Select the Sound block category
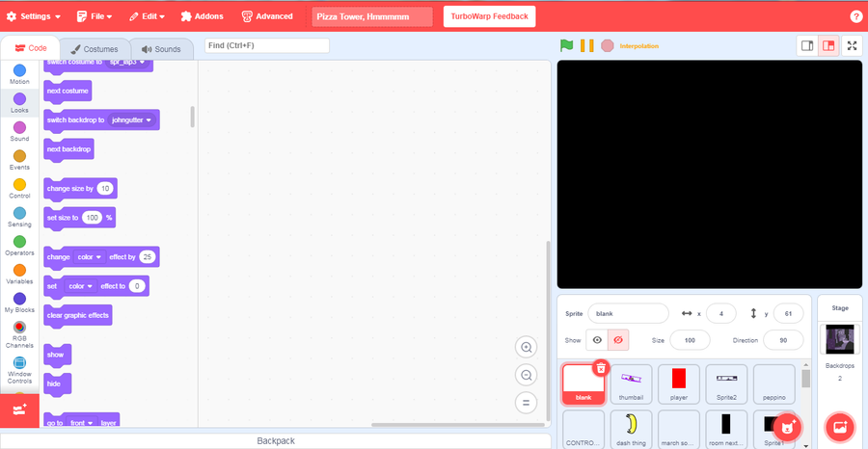Screen dimensions: 868x449 19,132
